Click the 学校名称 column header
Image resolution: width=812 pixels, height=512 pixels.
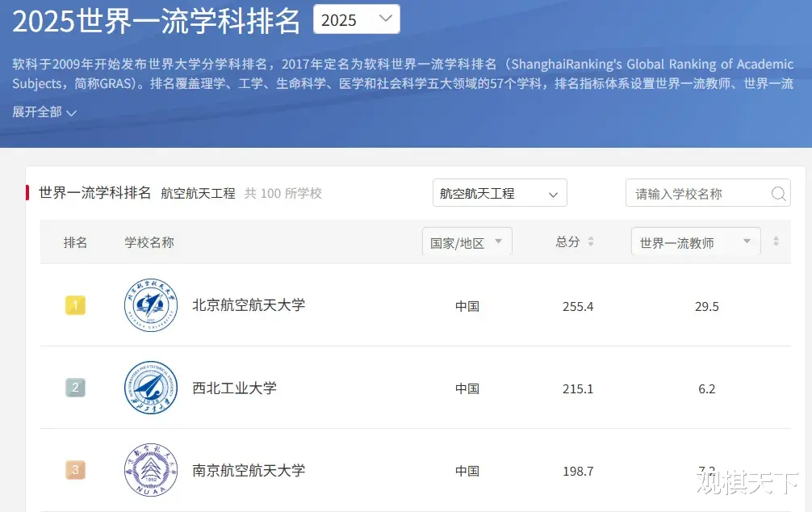point(149,242)
